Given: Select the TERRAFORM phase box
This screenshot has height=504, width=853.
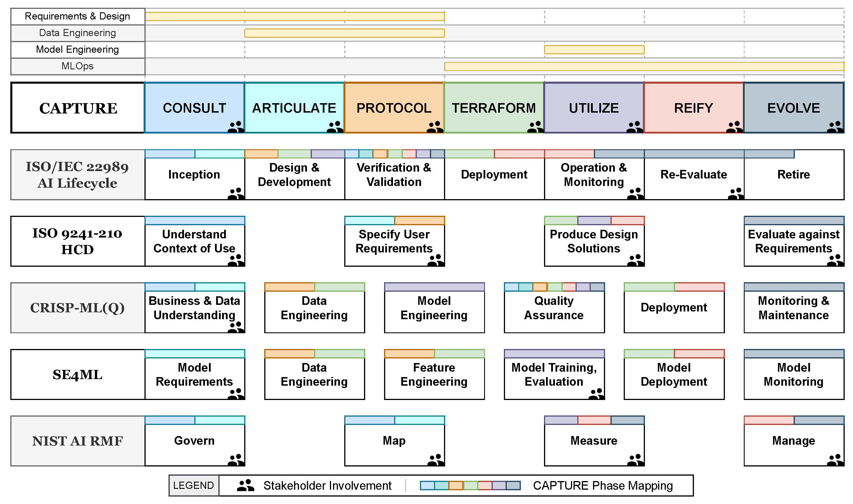Looking at the screenshot, I should coord(494,108).
